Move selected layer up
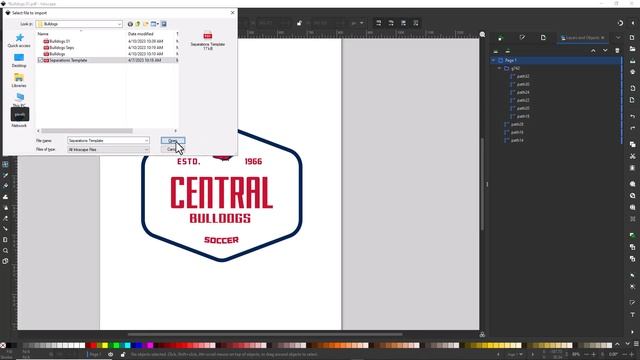 [593, 51]
